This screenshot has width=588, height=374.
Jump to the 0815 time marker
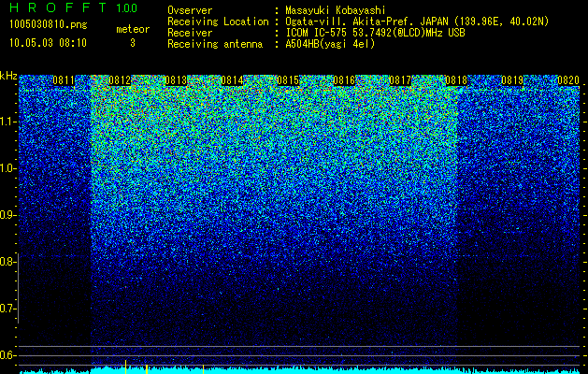[x=288, y=80]
